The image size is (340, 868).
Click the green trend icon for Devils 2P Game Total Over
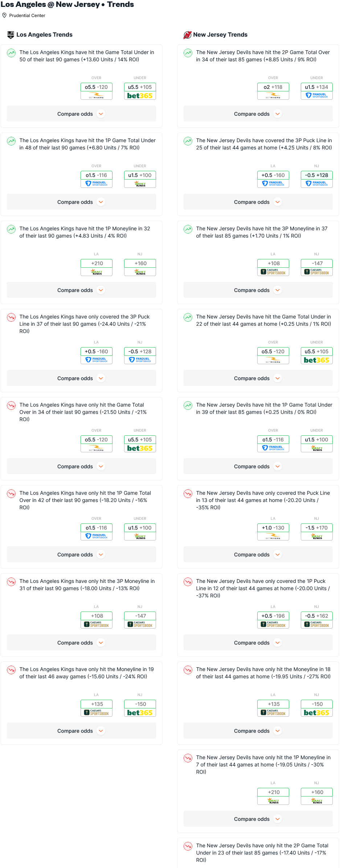click(188, 53)
